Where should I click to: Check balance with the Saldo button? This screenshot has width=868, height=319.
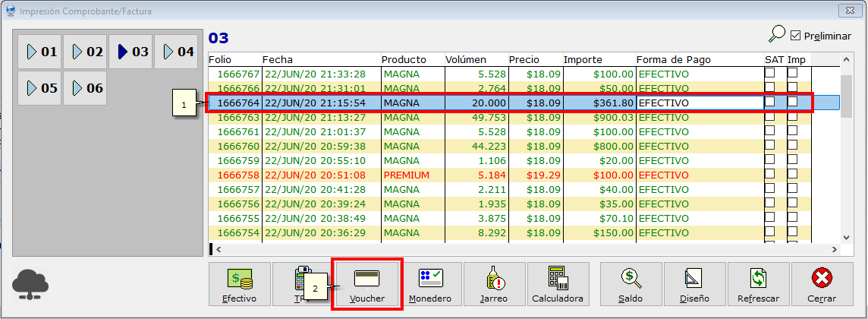(x=631, y=286)
